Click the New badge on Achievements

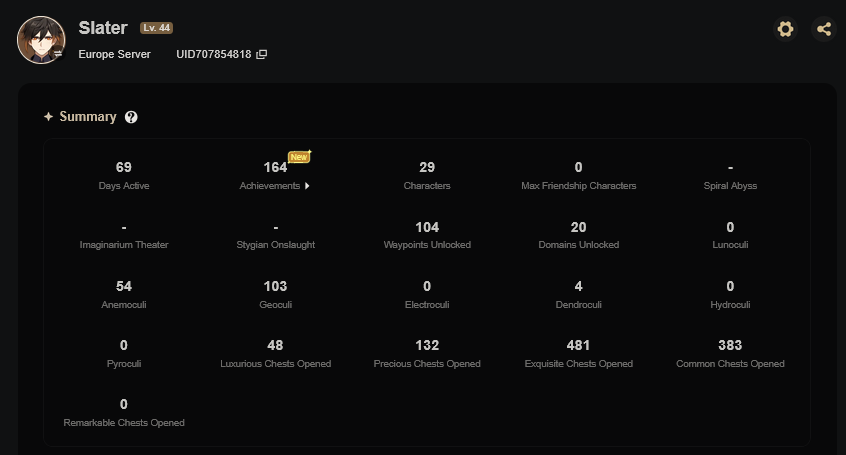tap(299, 157)
